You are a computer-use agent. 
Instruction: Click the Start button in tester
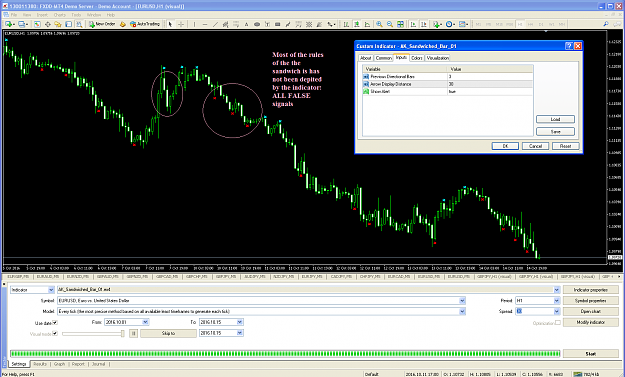tap(591, 353)
